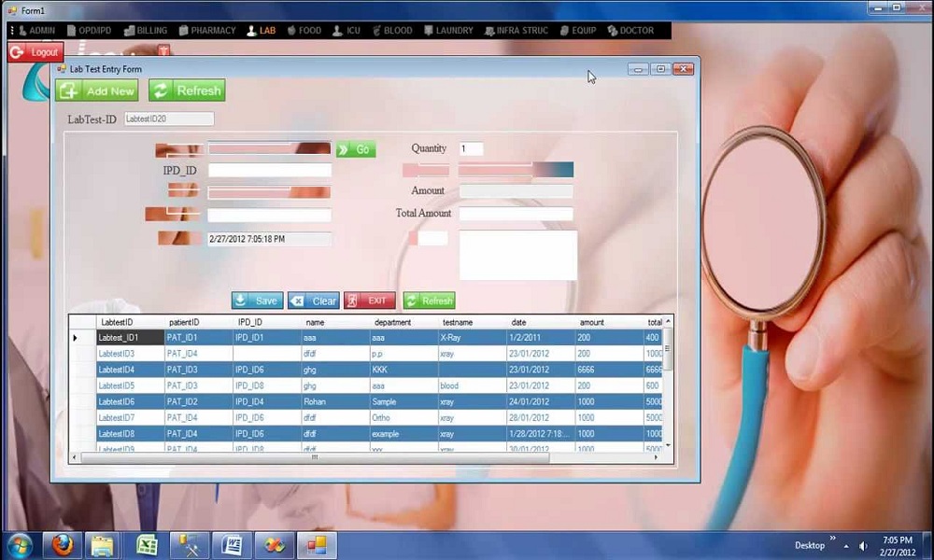Clear the form fields
The width and height of the screenshot is (934, 560).
pos(313,301)
